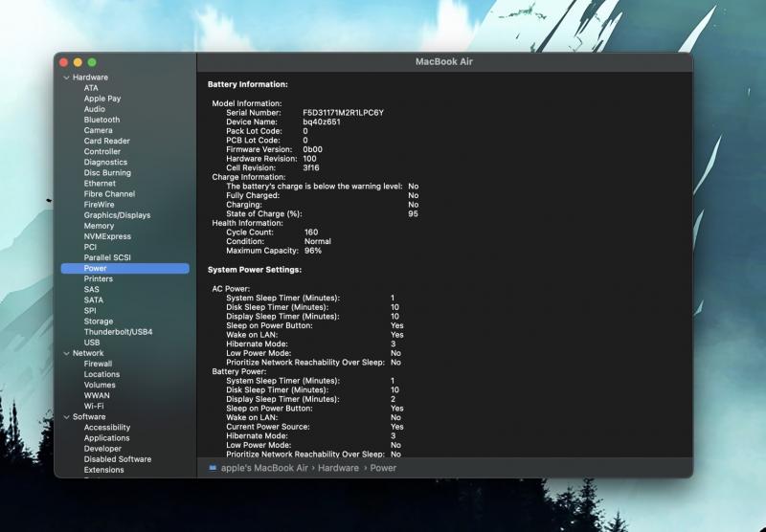Image resolution: width=766 pixels, height=532 pixels.
Task: Open the Controller entry
Action: tap(101, 152)
